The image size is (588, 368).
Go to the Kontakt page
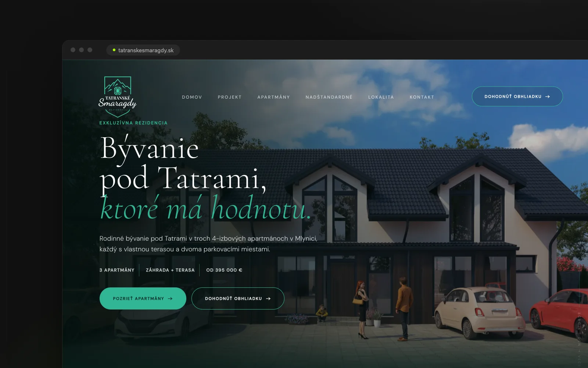point(422,97)
